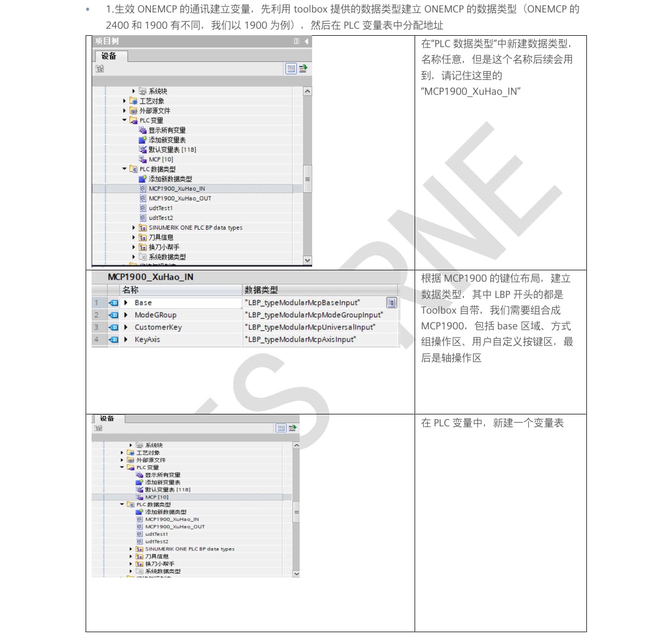
Task: Click scroll up arrow of lower tree
Action: (296, 445)
